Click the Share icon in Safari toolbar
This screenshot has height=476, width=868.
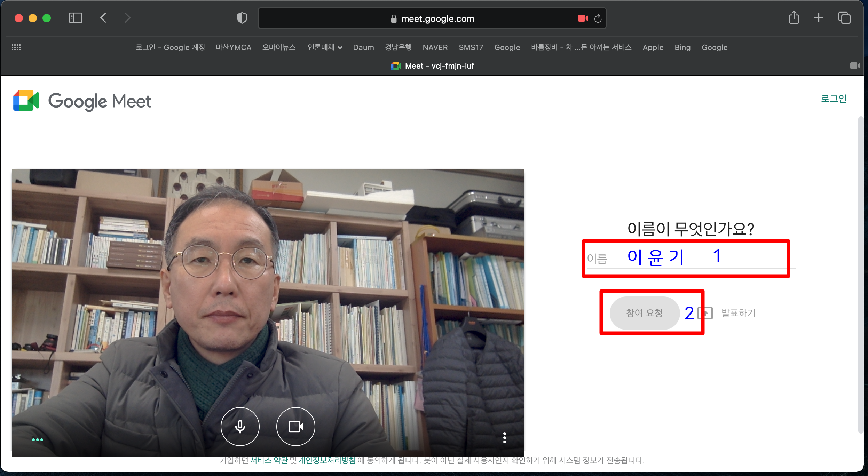point(794,18)
